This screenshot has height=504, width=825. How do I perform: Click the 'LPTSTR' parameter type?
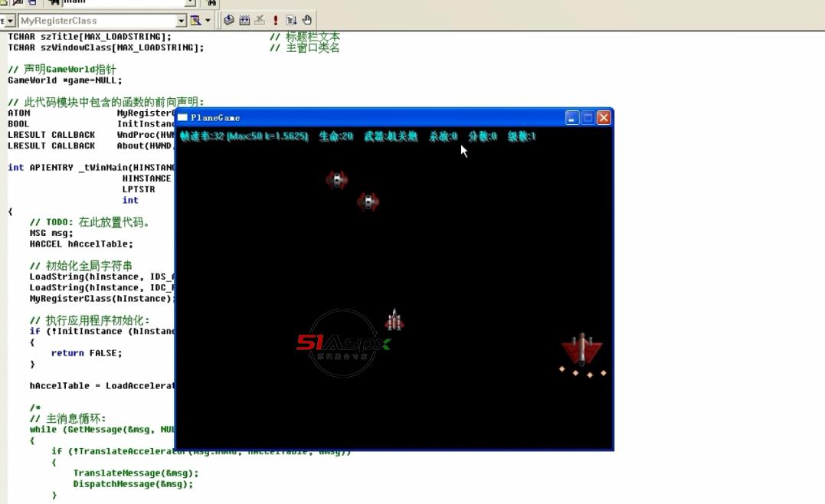pyautogui.click(x=139, y=189)
